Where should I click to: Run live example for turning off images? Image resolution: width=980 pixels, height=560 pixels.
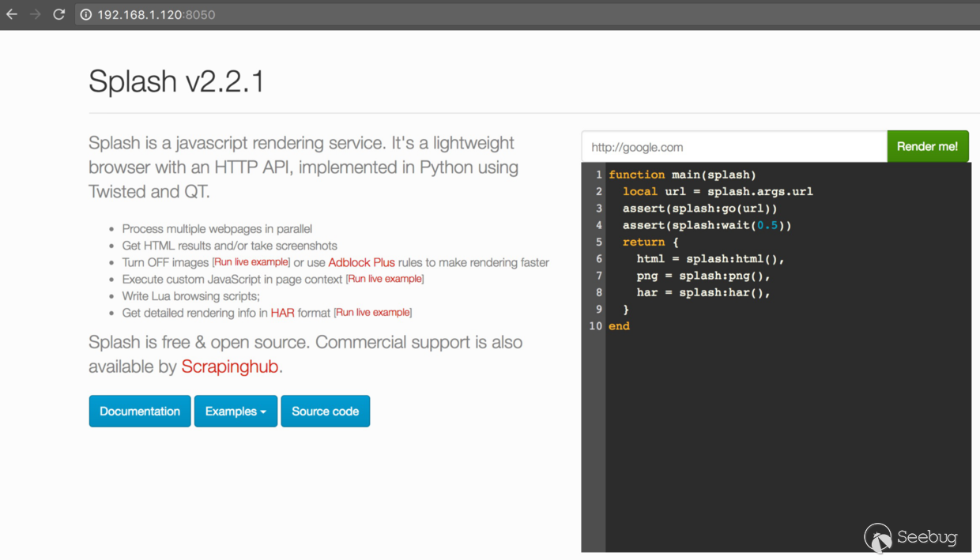tap(251, 262)
